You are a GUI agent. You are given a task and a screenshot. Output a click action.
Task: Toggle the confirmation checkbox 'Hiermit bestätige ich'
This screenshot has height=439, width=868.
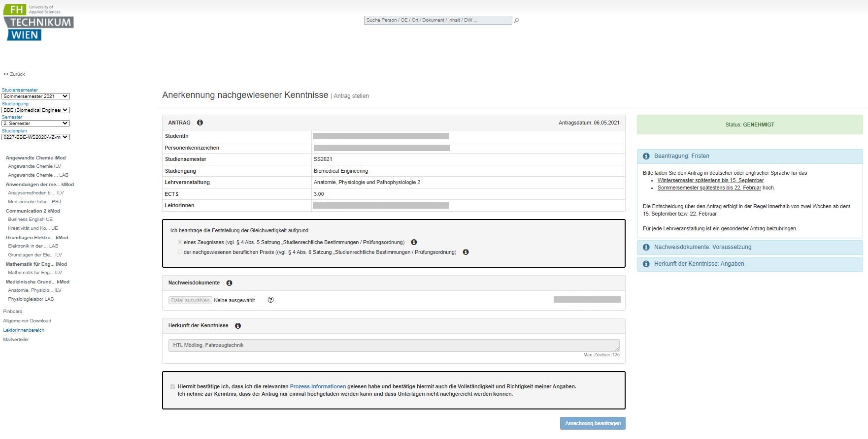(x=172, y=387)
